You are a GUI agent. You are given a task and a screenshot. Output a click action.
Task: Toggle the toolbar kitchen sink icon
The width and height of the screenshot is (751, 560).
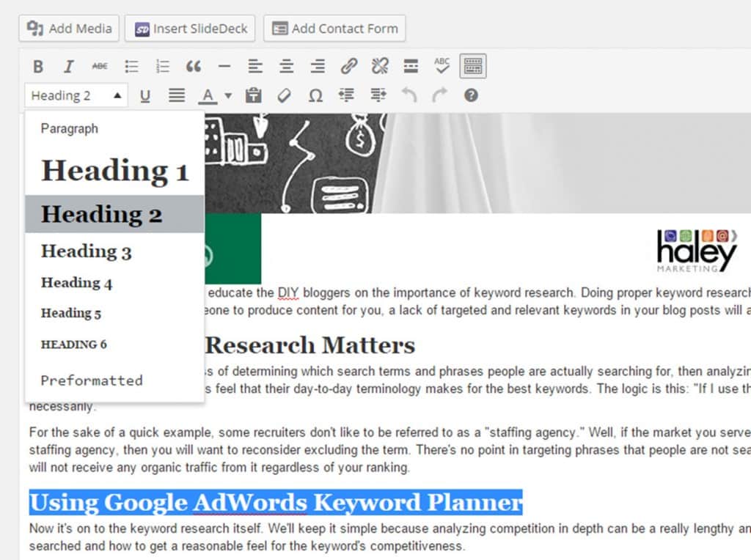click(473, 66)
